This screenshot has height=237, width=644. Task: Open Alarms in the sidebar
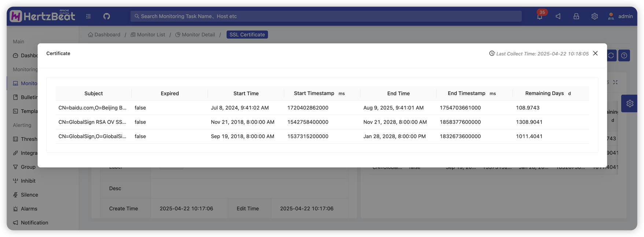[29, 209]
